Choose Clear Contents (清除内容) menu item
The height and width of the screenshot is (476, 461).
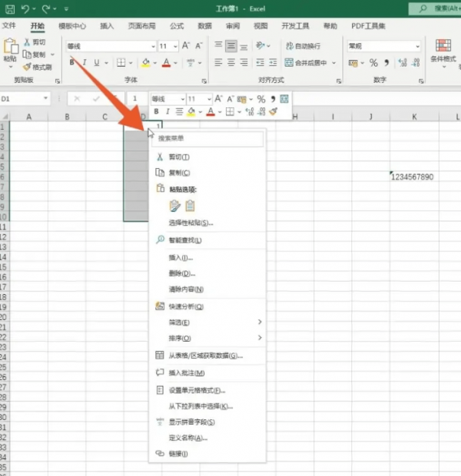point(207,289)
